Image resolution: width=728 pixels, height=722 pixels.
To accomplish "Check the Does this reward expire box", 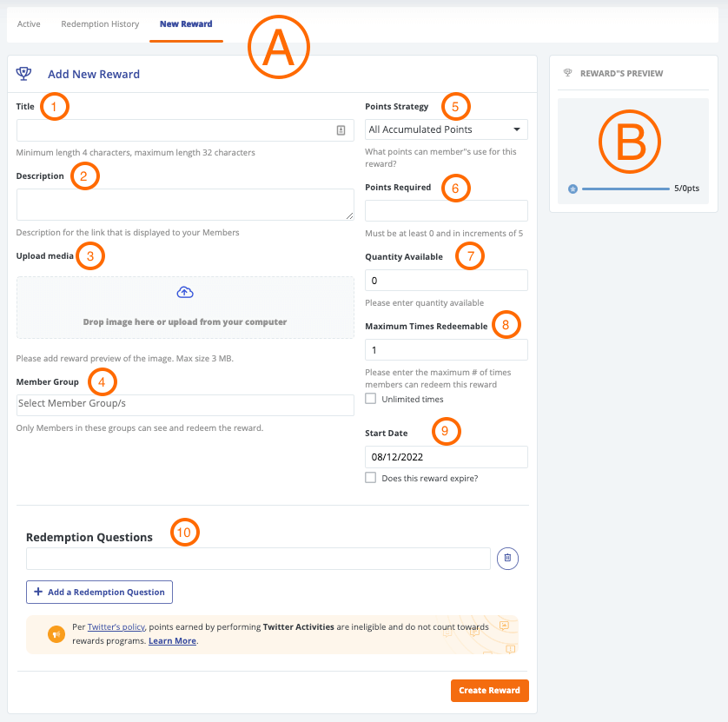I will pyautogui.click(x=370, y=478).
